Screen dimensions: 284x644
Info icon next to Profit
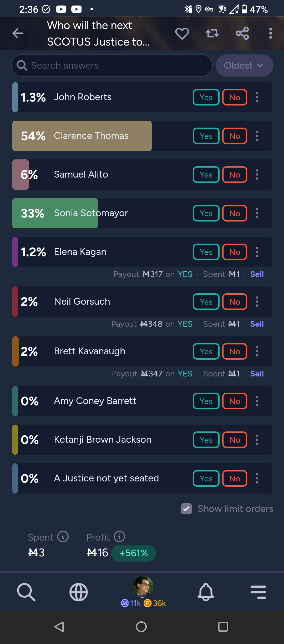[x=119, y=536]
